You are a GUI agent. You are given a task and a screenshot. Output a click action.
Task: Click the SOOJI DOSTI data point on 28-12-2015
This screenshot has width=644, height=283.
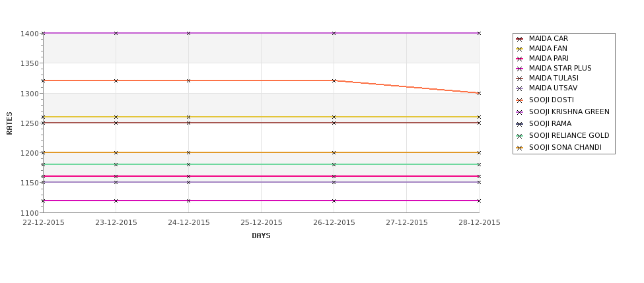[x=479, y=94]
